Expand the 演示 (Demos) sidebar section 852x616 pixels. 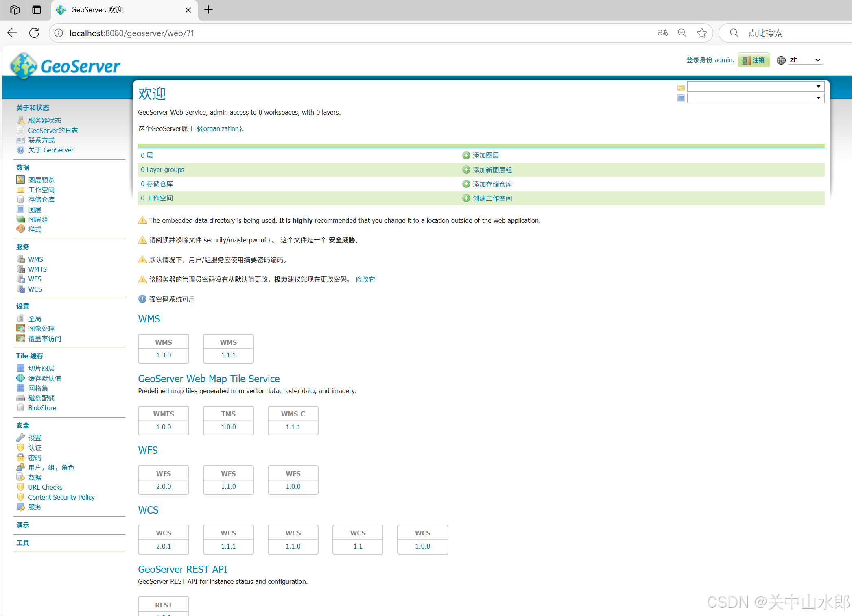coord(23,525)
